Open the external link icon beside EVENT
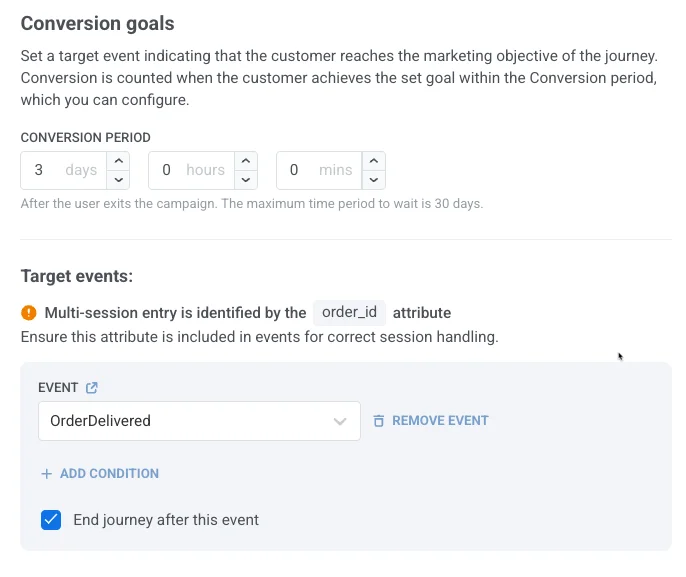 pyautogui.click(x=92, y=388)
